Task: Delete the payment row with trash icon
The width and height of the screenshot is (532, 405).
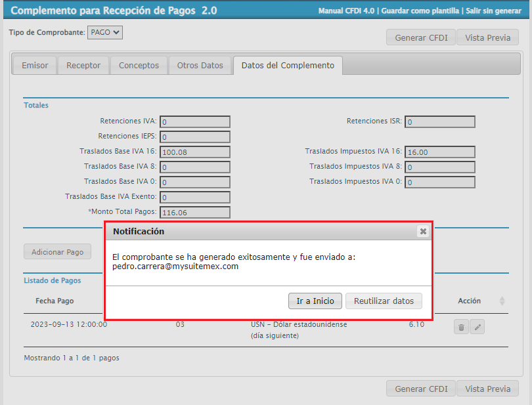Action: pyautogui.click(x=461, y=327)
